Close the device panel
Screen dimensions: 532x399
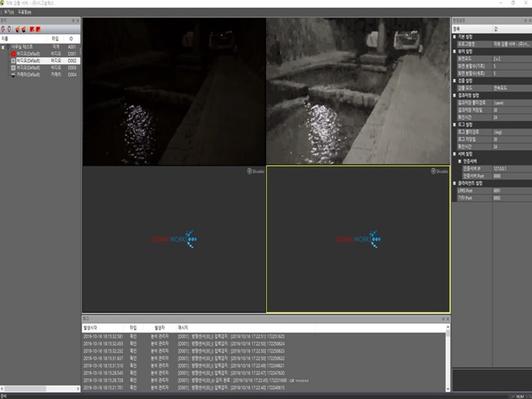pos(78,21)
